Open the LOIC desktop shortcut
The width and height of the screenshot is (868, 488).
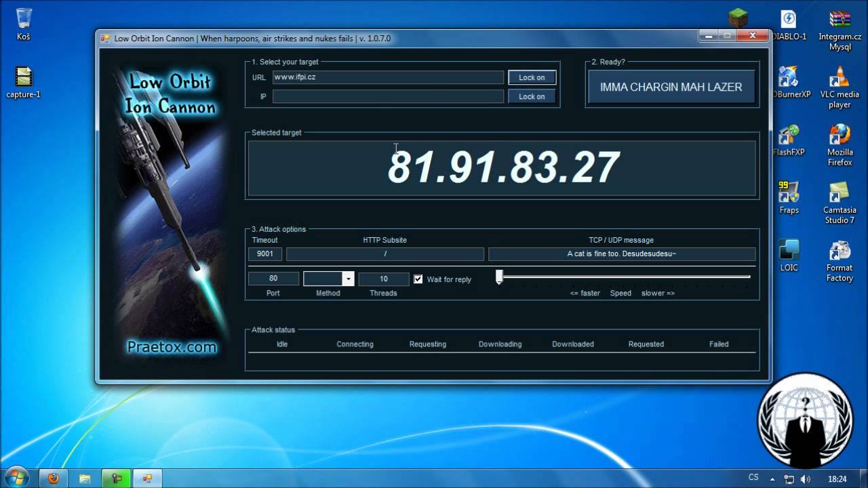[789, 256]
